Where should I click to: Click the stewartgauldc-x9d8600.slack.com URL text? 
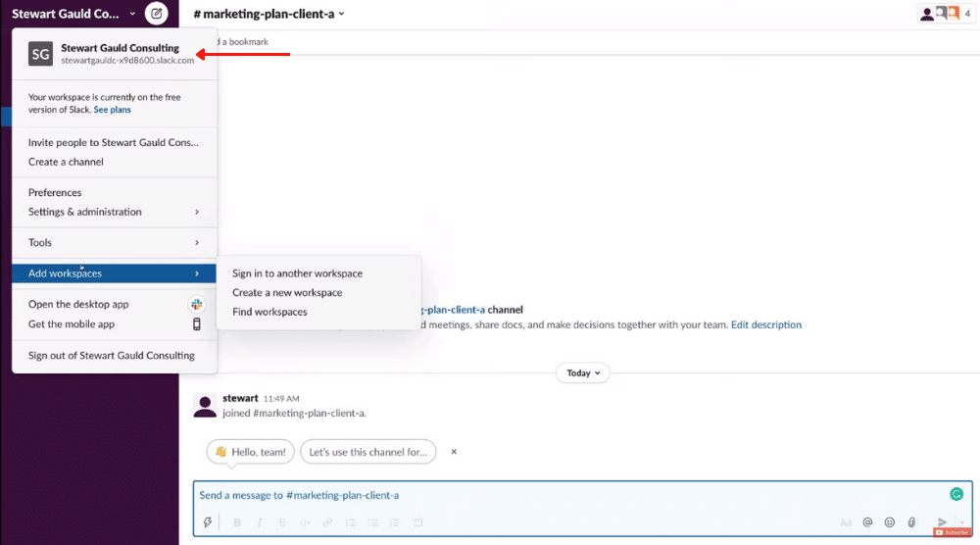(x=127, y=61)
